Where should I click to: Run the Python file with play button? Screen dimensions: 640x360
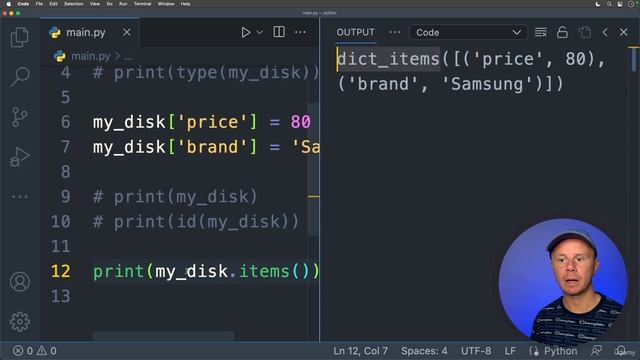(245, 32)
